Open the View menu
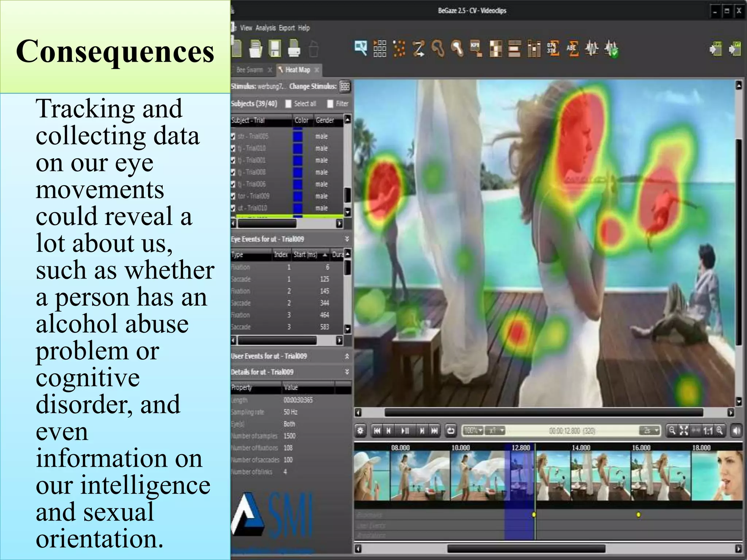Viewport: 747px width, 560px height. coord(246,28)
